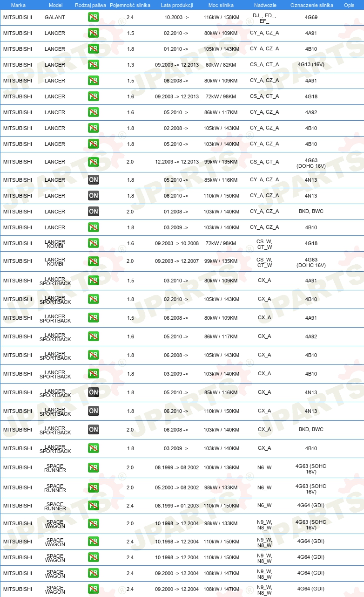The height and width of the screenshot is (597, 364).
Task: Click petrol icon for Space Wagon 2.0 4G63
Action: pyautogui.click(x=94, y=524)
